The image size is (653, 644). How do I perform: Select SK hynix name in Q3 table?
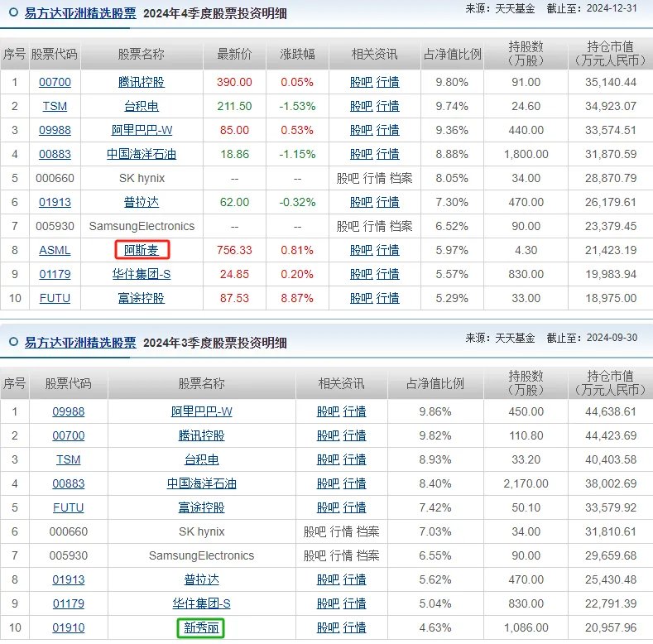tap(202, 531)
